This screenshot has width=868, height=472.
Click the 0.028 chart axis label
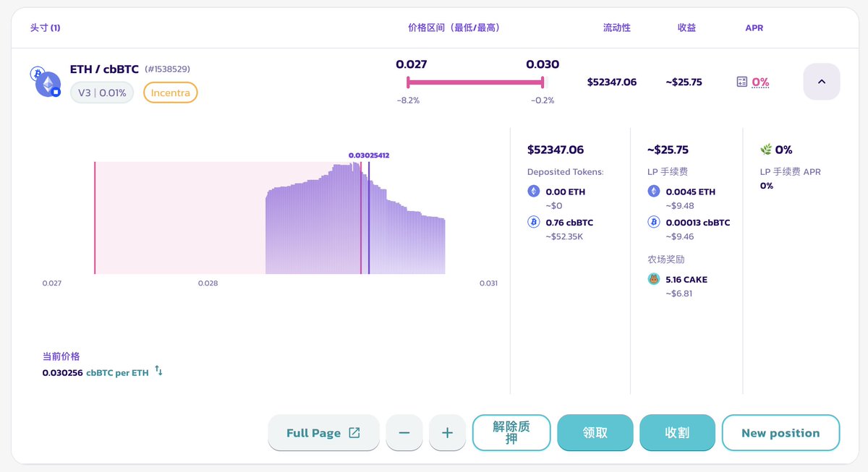click(208, 283)
